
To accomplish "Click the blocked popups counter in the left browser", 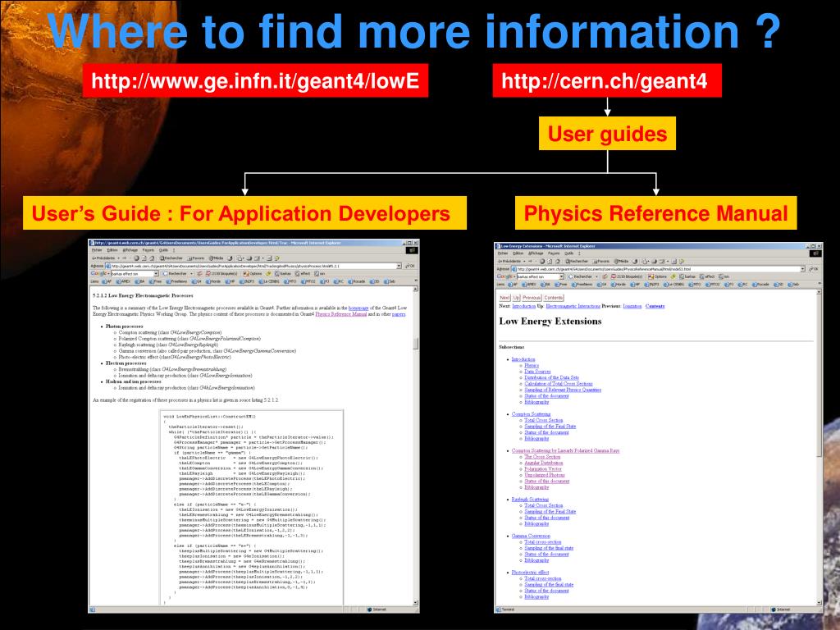I will [221, 273].
